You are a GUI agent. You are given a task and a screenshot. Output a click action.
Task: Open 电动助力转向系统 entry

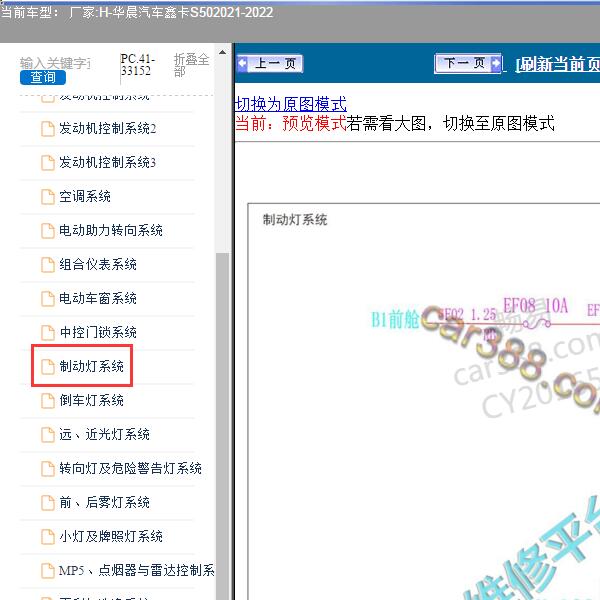[x=111, y=230]
